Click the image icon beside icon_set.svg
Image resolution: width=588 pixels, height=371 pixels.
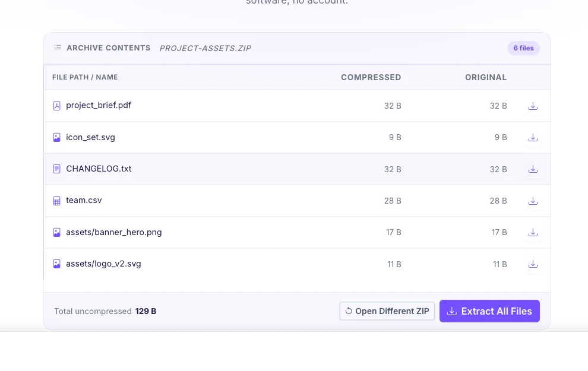point(56,138)
